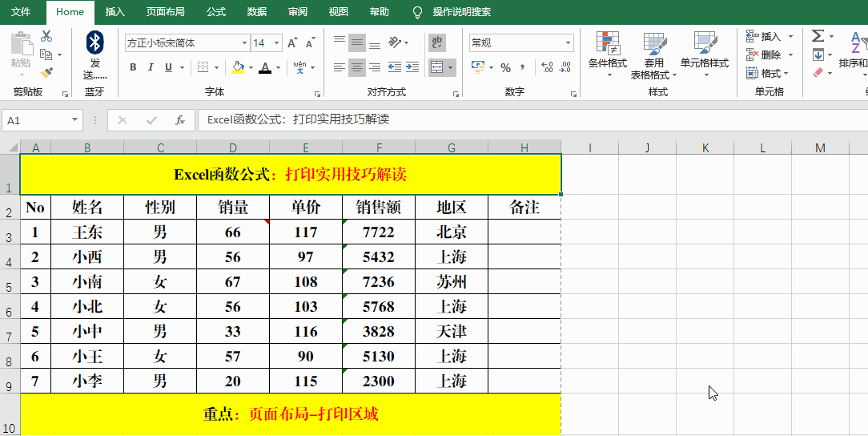Click the AutoSum sigma icon

(x=818, y=36)
